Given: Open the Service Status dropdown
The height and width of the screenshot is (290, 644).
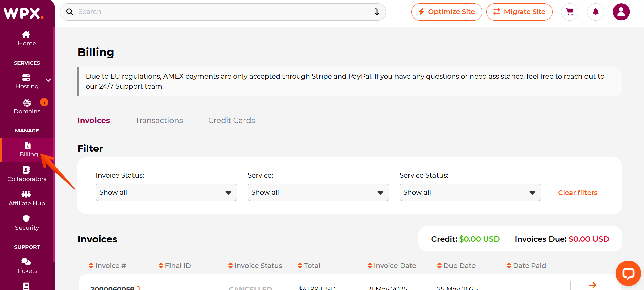Looking at the screenshot, I should point(470,192).
